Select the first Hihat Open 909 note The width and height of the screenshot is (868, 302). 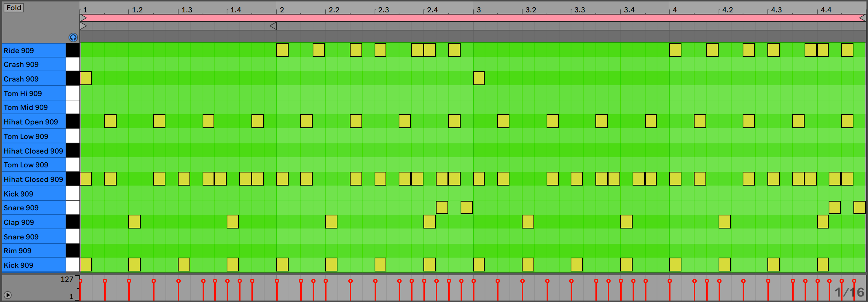point(110,121)
